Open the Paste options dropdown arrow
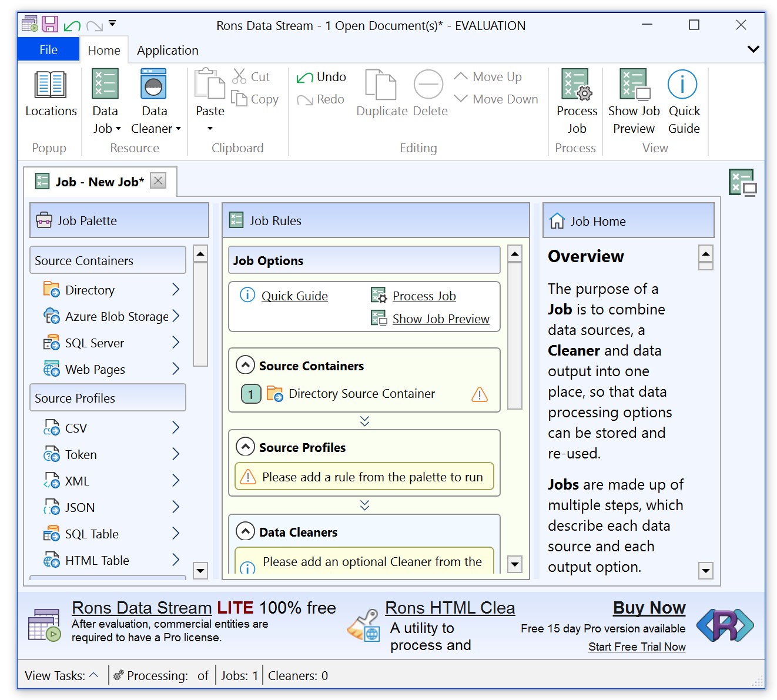Image resolution: width=777 pixels, height=700 pixels. 210,129
